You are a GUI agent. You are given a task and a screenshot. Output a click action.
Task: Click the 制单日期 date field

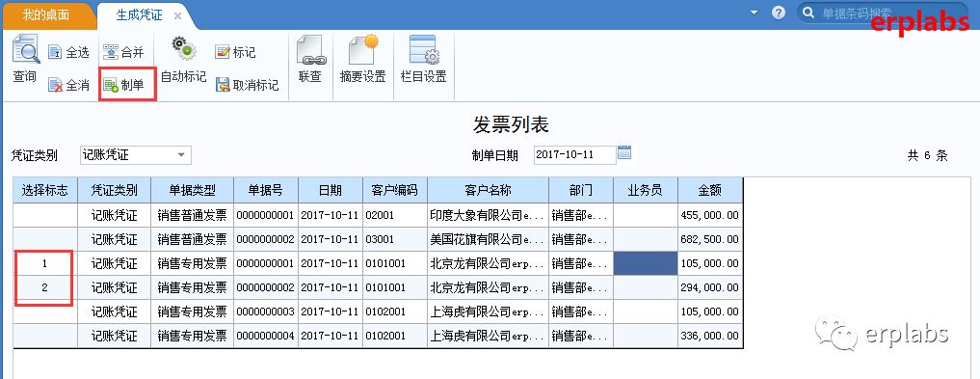tap(574, 154)
